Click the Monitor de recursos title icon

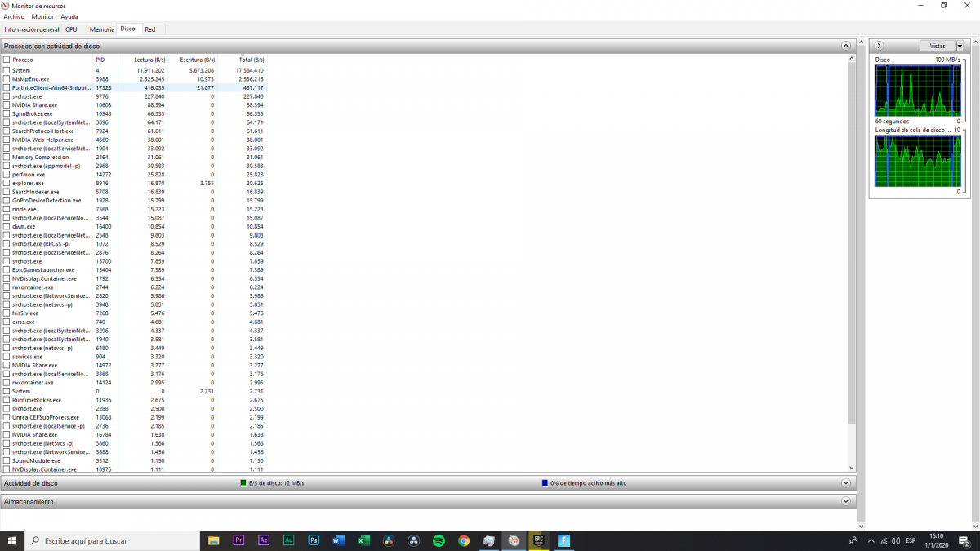[6, 5]
